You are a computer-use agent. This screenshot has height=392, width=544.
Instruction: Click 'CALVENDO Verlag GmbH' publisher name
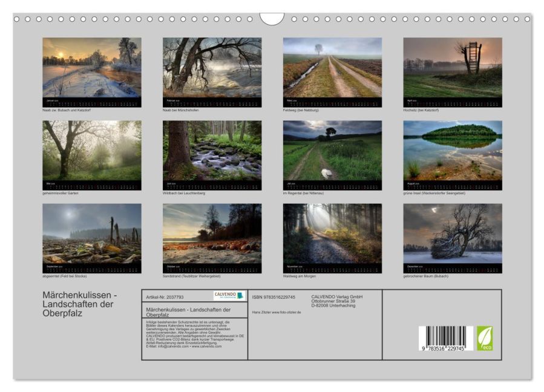(337, 296)
